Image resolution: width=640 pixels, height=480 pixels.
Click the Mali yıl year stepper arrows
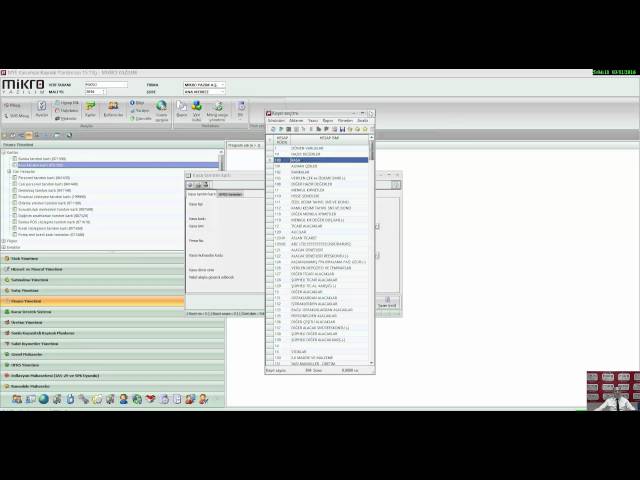[x=104, y=92]
